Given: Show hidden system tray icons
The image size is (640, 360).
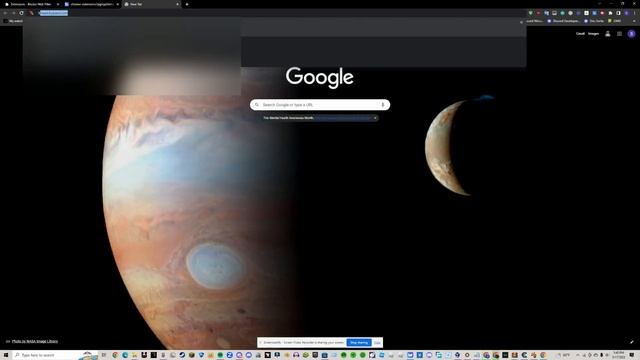Looking at the screenshot, I should pos(578,355).
